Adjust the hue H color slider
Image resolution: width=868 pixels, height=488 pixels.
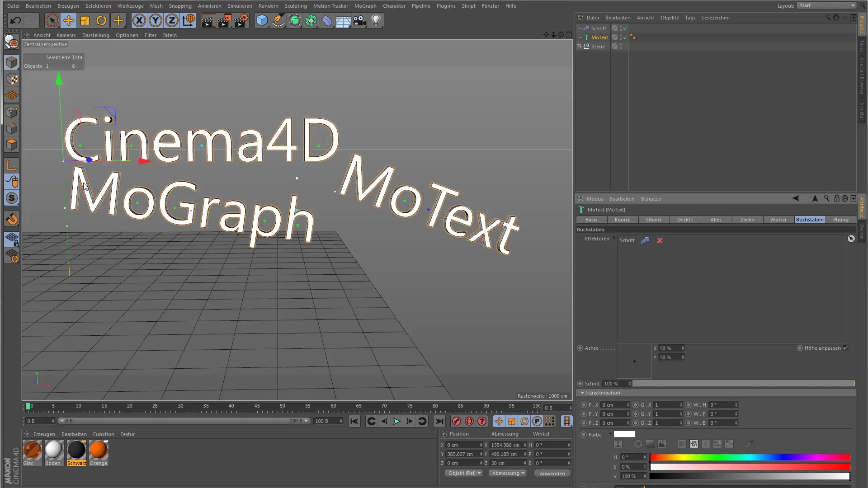click(x=750, y=457)
